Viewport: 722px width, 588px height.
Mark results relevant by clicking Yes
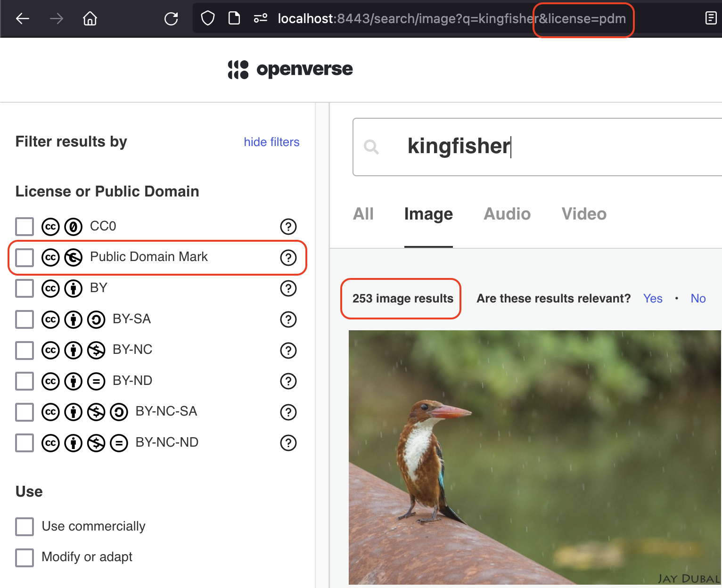(x=653, y=298)
